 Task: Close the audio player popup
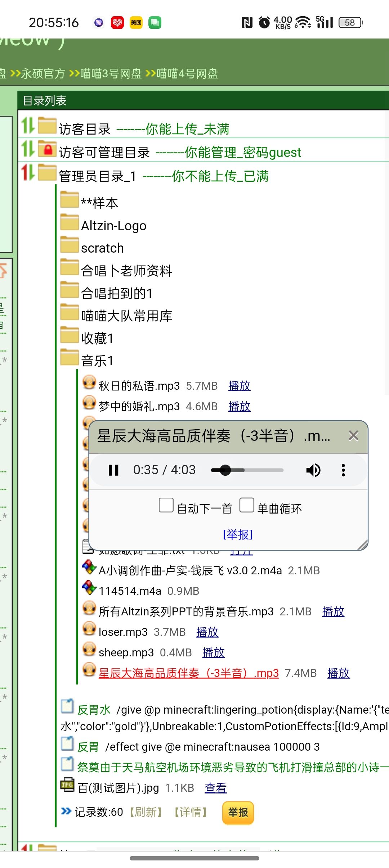353,436
